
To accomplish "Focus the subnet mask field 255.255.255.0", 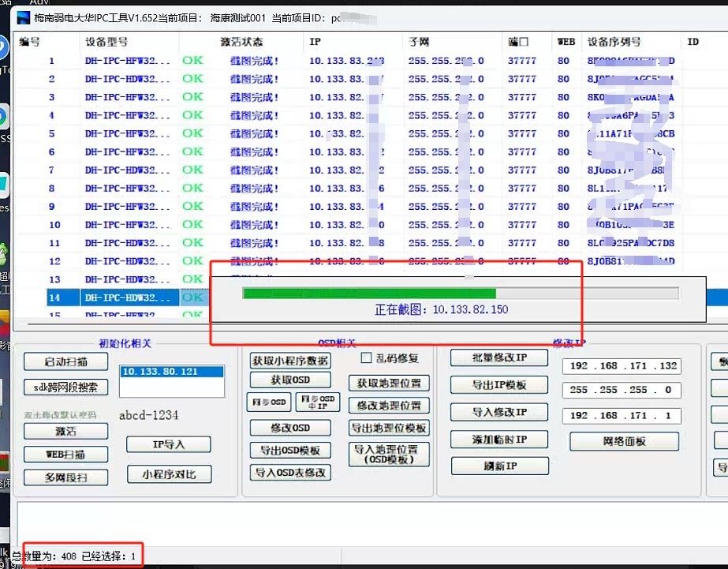I will point(622,390).
